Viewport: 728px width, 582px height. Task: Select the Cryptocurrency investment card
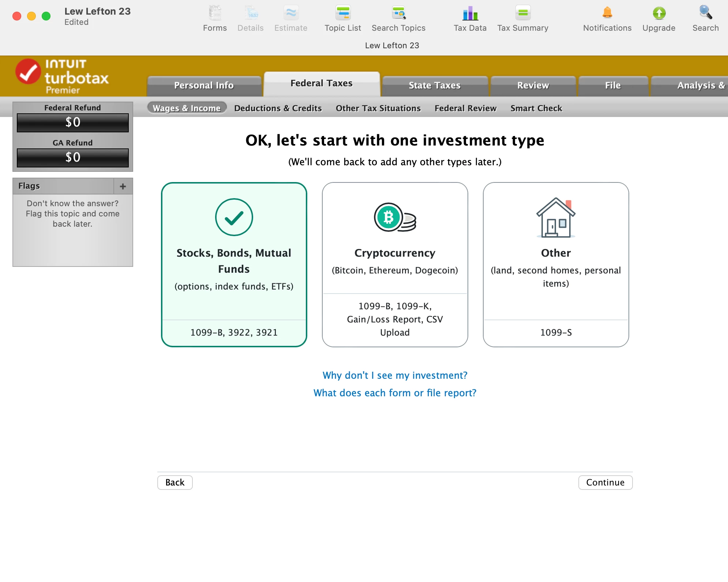[x=395, y=264]
